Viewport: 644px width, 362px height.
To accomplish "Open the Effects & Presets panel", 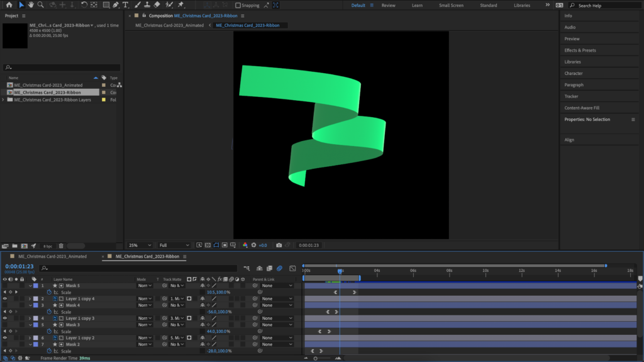I will pos(580,50).
